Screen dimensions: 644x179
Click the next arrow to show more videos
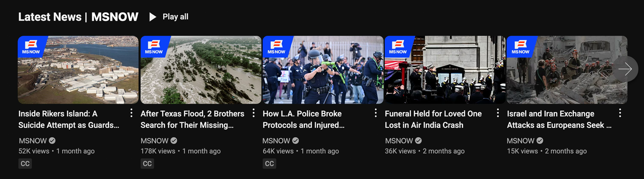[625, 69]
